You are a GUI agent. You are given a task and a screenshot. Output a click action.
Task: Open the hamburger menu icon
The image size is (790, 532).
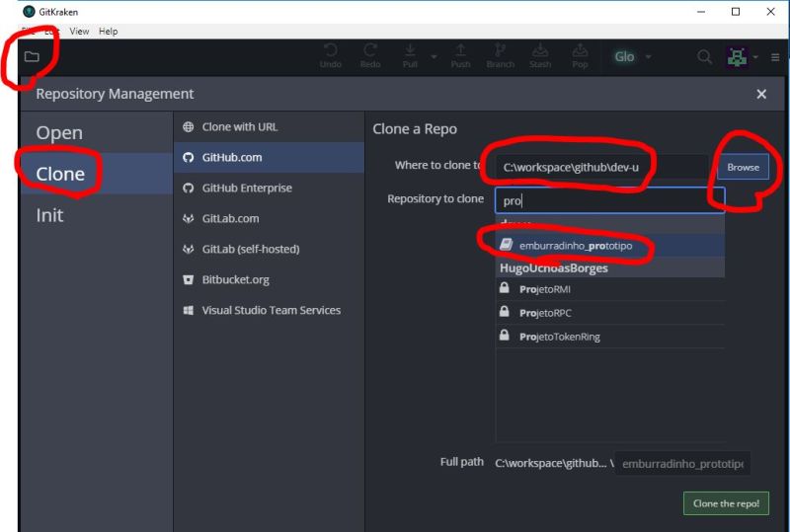pyautogui.click(x=775, y=57)
